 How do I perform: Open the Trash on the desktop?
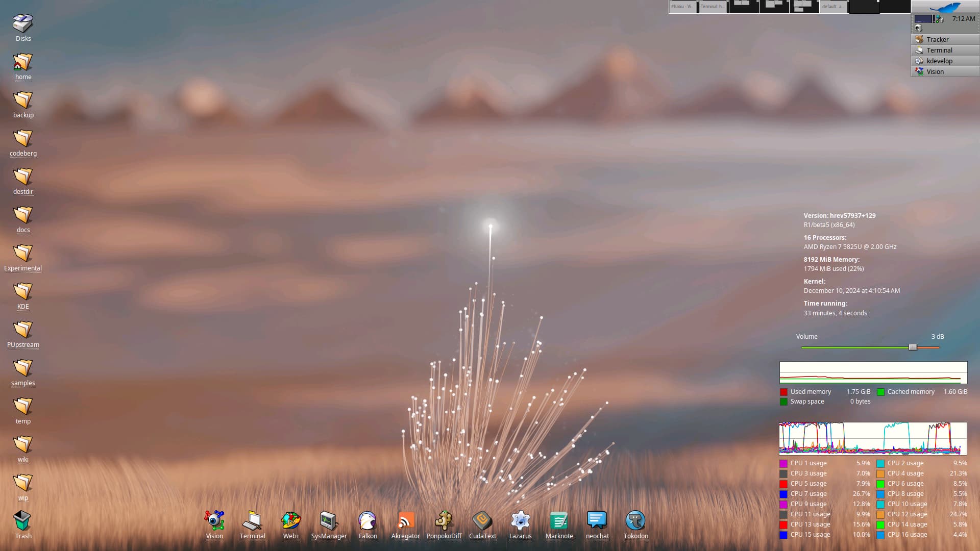pos(23,521)
